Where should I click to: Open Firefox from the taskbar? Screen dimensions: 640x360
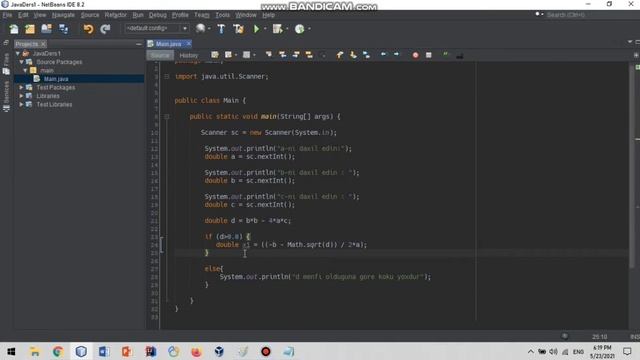click(x=196, y=351)
